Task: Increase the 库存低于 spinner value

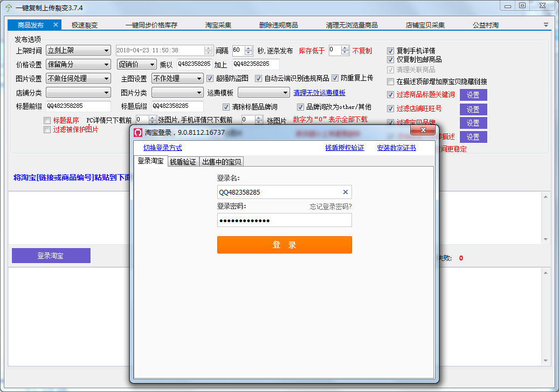Action: click(345, 48)
